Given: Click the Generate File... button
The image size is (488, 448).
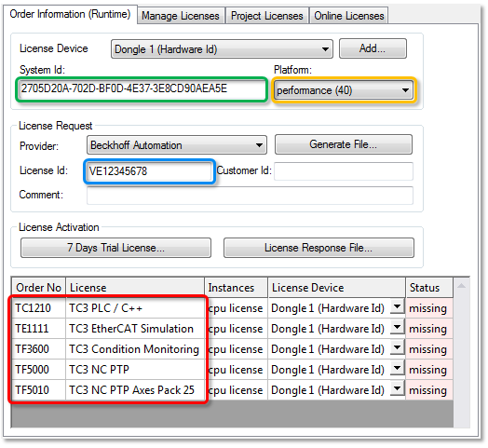Looking at the screenshot, I should click(x=344, y=144).
